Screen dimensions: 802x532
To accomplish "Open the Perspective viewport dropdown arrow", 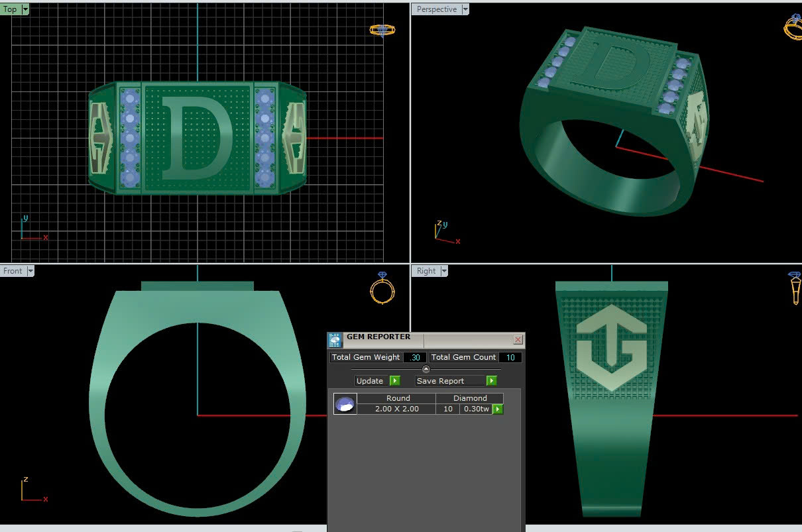I will (465, 9).
